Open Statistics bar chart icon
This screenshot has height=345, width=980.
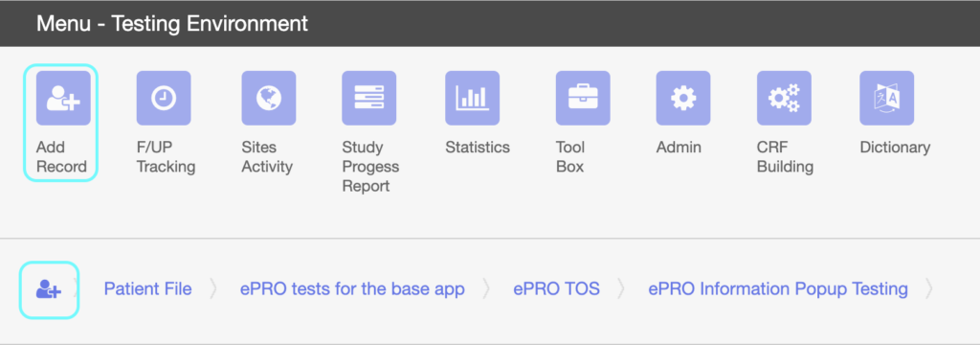(473, 98)
